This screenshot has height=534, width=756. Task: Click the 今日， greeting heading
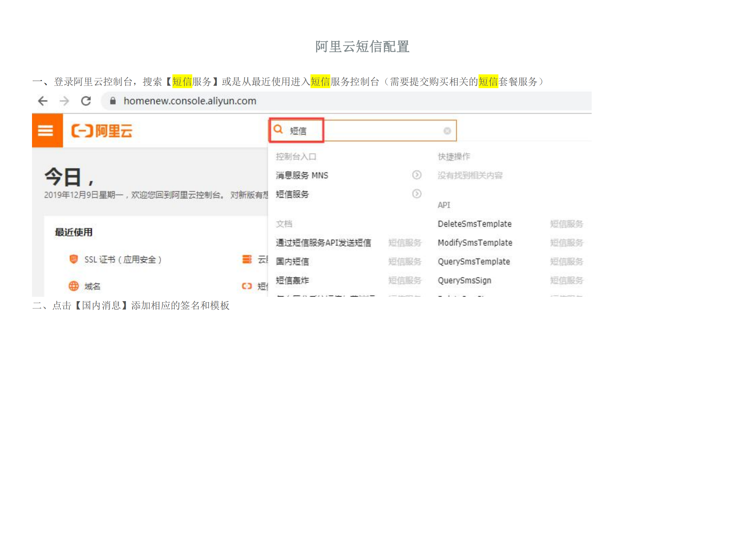[x=69, y=177]
